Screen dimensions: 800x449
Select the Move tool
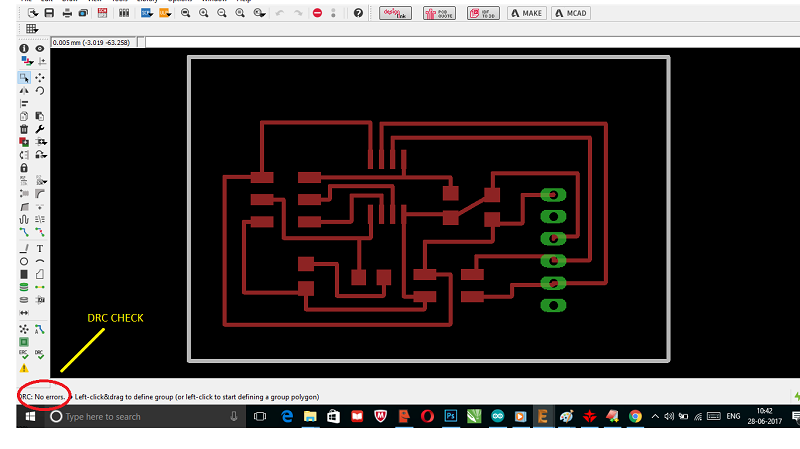coord(40,78)
